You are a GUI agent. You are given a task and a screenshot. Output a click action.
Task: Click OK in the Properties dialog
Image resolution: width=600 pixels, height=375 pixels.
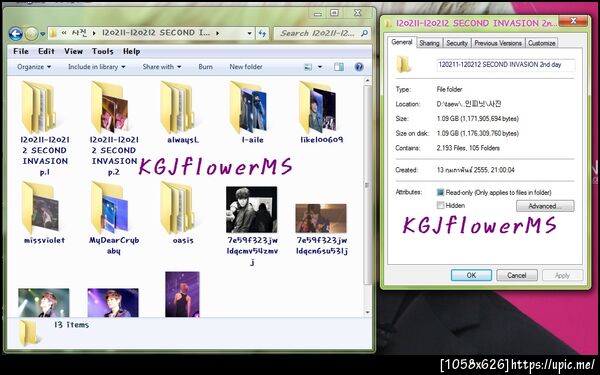pos(471,275)
